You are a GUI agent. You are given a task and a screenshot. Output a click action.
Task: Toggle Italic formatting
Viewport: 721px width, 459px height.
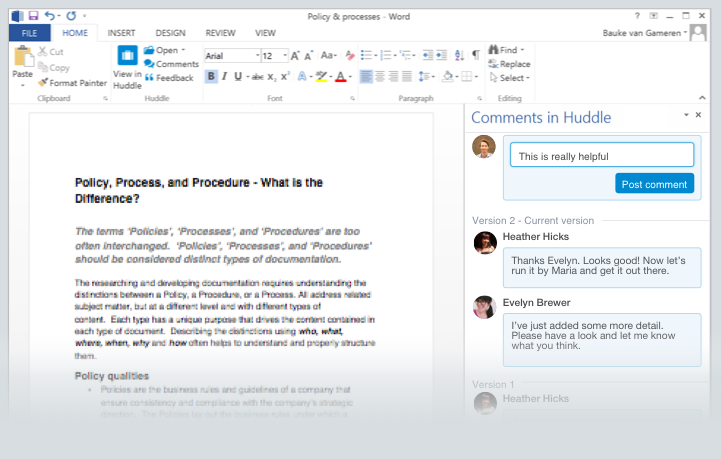[224, 76]
